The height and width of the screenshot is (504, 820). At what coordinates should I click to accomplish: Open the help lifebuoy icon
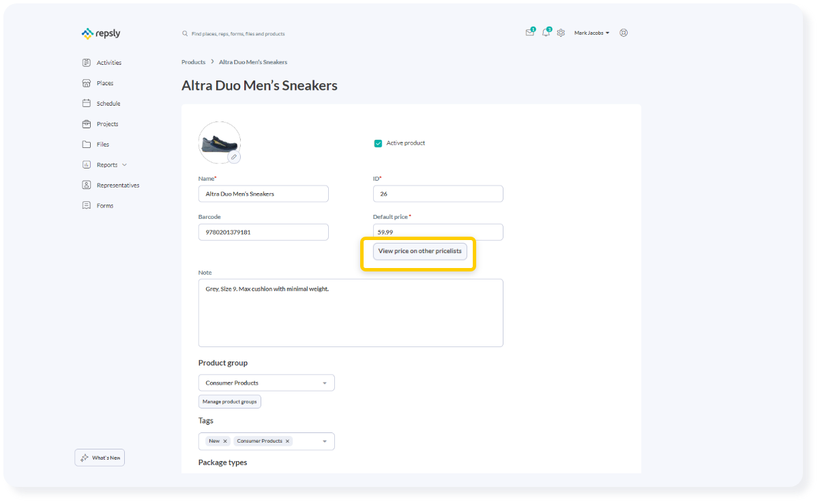point(624,33)
